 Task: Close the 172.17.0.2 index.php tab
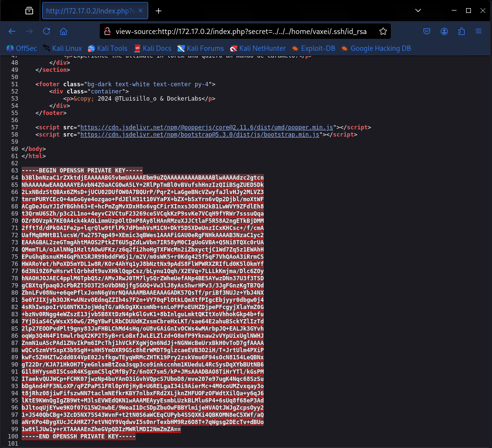[x=141, y=11]
